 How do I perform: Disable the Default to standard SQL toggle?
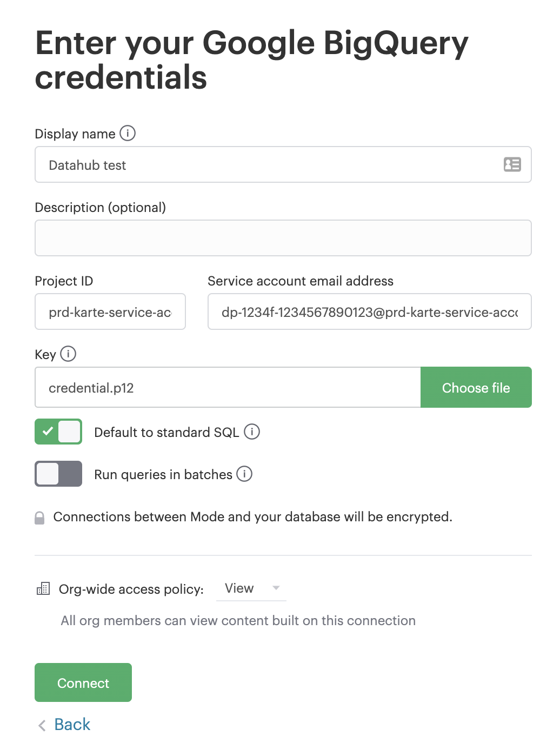pyautogui.click(x=58, y=432)
